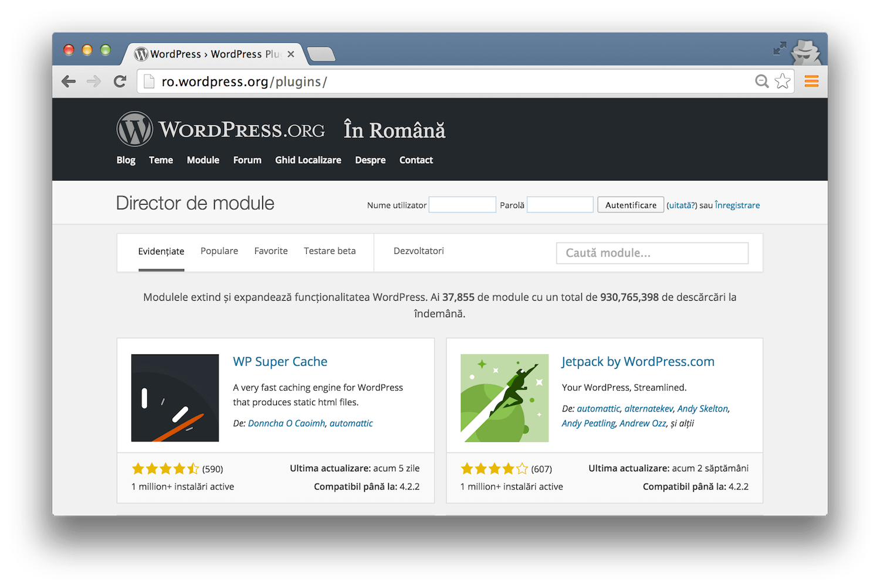Open the Chrome hamburger menu
Viewport: 880px width, 588px height.
[811, 81]
